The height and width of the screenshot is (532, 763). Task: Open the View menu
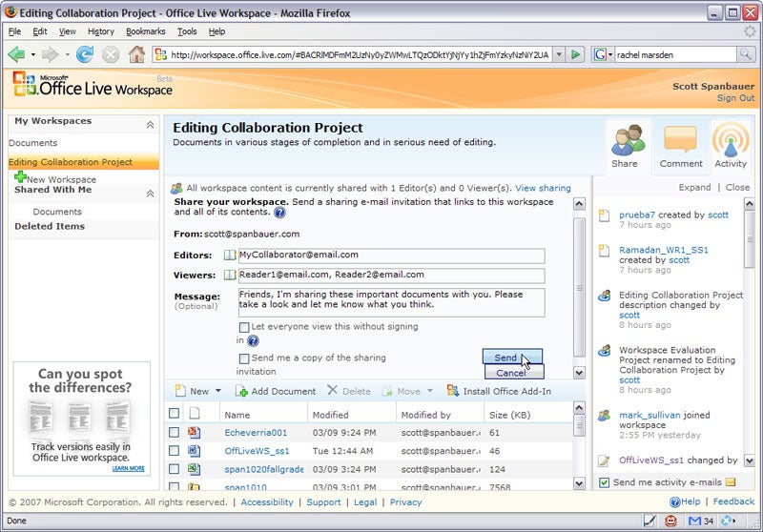tap(67, 31)
